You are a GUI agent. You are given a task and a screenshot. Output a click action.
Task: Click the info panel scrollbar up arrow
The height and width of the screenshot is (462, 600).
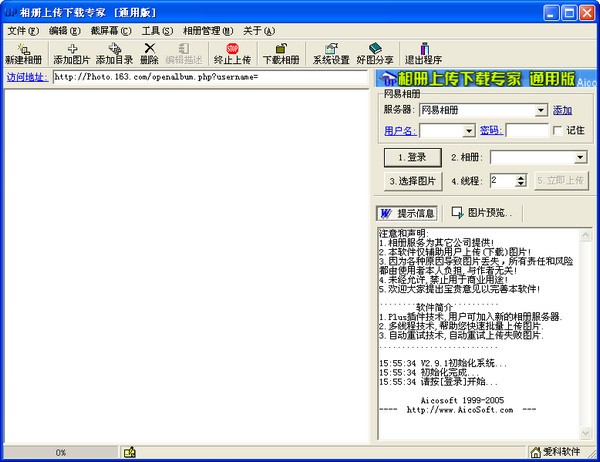click(585, 235)
